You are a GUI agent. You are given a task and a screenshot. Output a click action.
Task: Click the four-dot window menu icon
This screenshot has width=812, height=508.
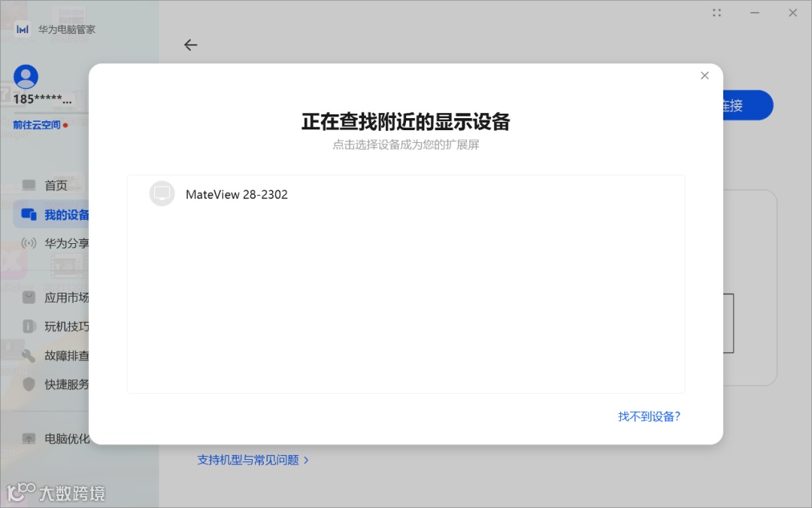click(717, 13)
